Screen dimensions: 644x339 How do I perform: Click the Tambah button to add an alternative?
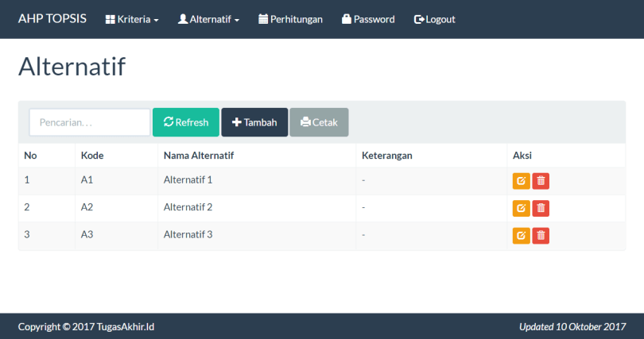[254, 122]
